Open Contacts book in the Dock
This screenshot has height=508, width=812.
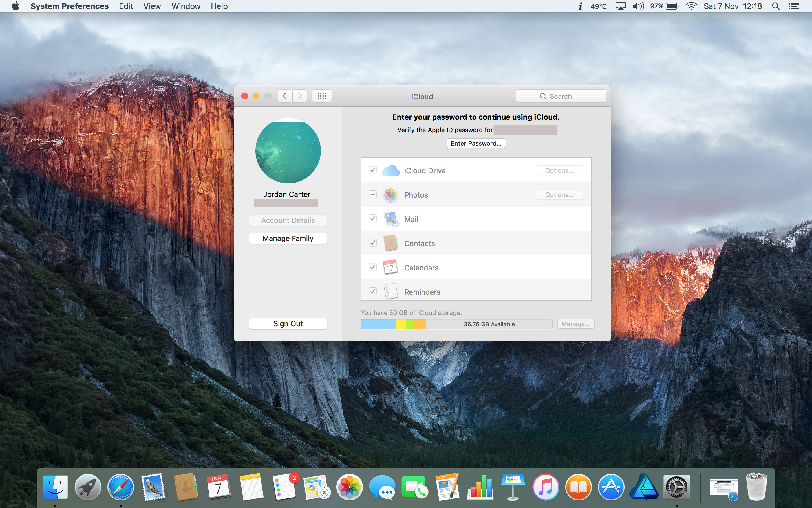tap(186, 487)
